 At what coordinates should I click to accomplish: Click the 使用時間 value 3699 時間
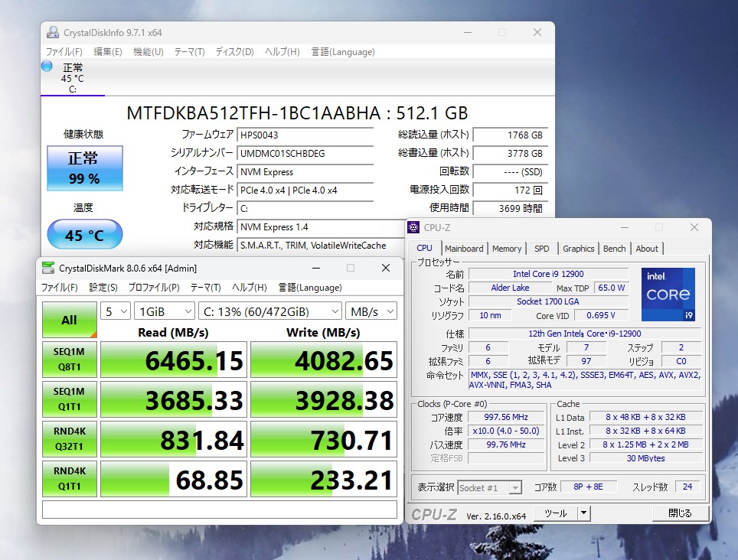510,208
